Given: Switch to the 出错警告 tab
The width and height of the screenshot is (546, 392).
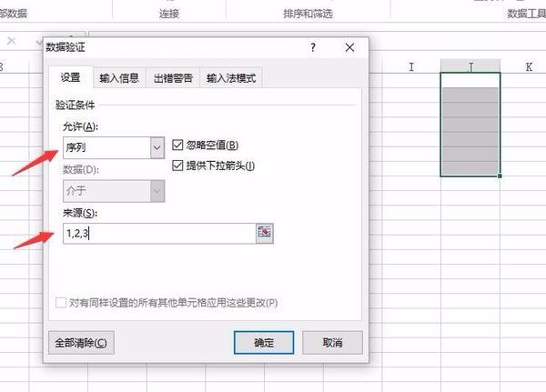Looking at the screenshot, I should click(x=173, y=78).
